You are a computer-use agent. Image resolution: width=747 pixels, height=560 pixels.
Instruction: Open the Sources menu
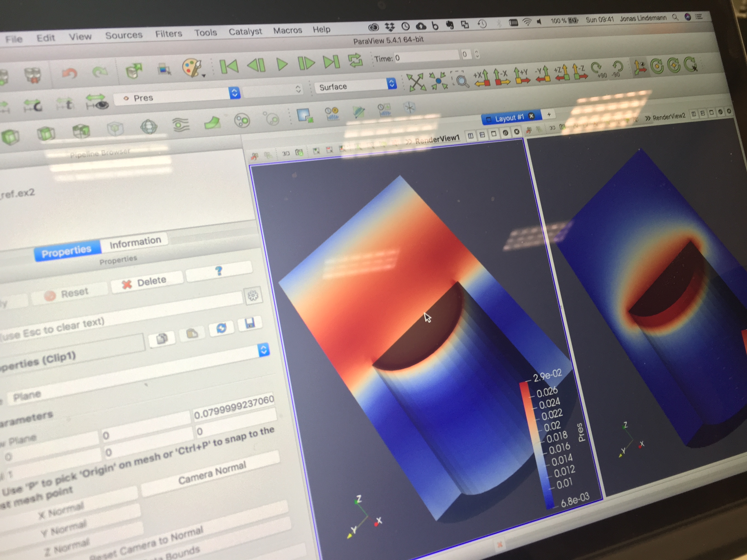point(124,35)
